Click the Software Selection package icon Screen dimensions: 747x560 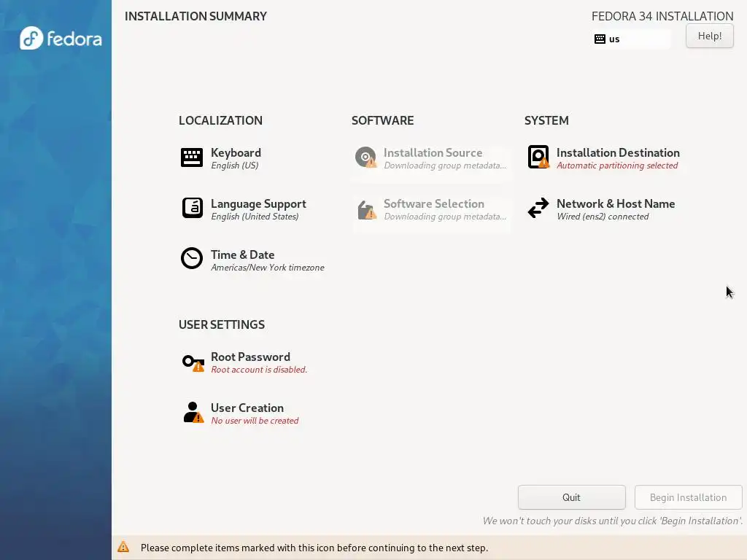(x=366, y=209)
